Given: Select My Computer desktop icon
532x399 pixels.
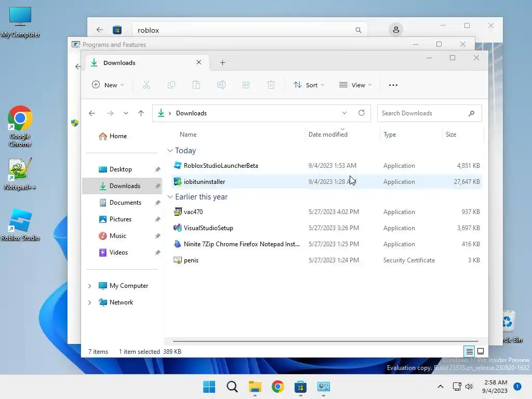Looking at the screenshot, I should pyautogui.click(x=20, y=21).
